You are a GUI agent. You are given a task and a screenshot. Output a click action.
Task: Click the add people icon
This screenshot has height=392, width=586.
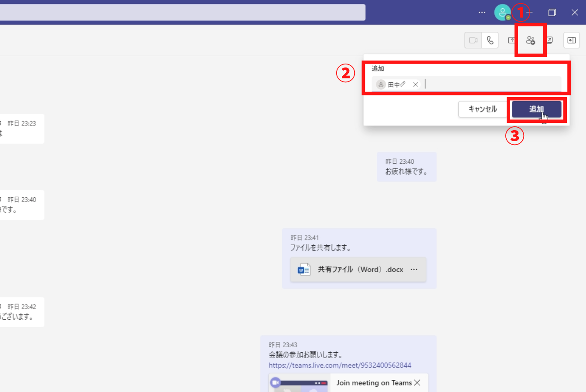tap(531, 41)
